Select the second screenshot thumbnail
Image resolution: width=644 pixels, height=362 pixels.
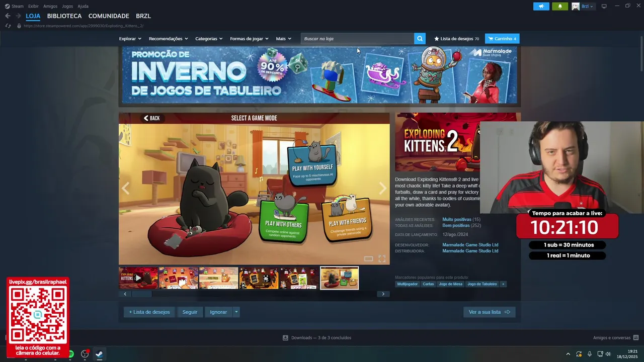pos(178,278)
